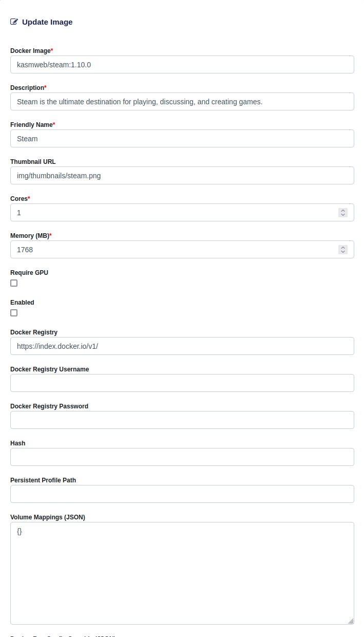
Task: Click the Volume Mappings textarea resize handle
Action: 351,621
